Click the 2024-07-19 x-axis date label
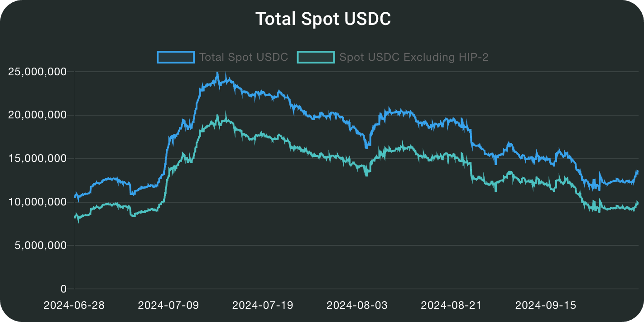This screenshot has height=322, width=644. pyautogui.click(x=263, y=305)
